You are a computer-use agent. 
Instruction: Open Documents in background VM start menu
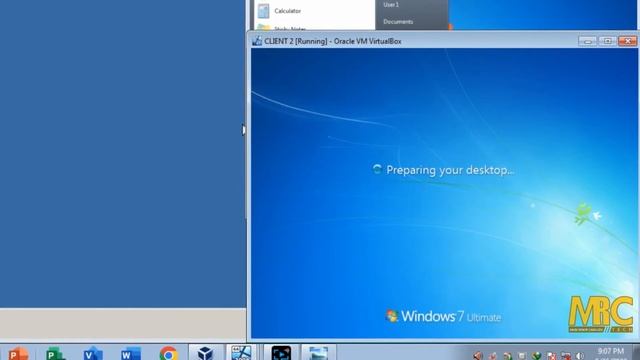398,22
